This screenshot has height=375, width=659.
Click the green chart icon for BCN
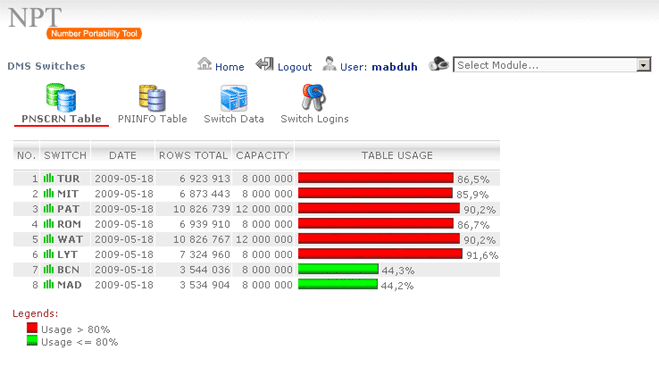click(x=49, y=269)
